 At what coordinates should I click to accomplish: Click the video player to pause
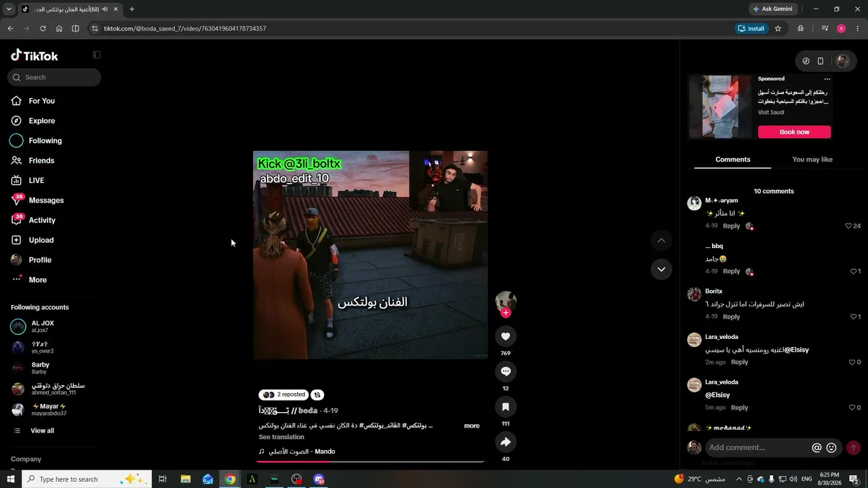tap(370, 255)
